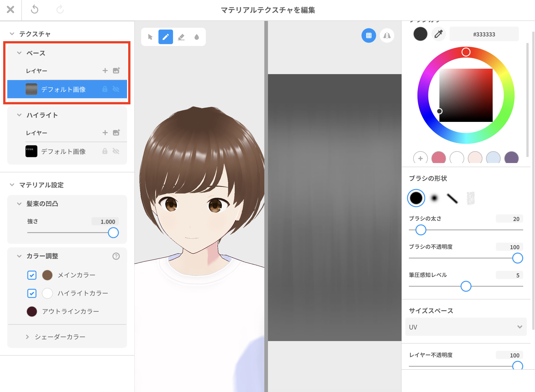Click the ブラシの不透明度 value field 100
The image size is (535, 392).
click(509, 247)
